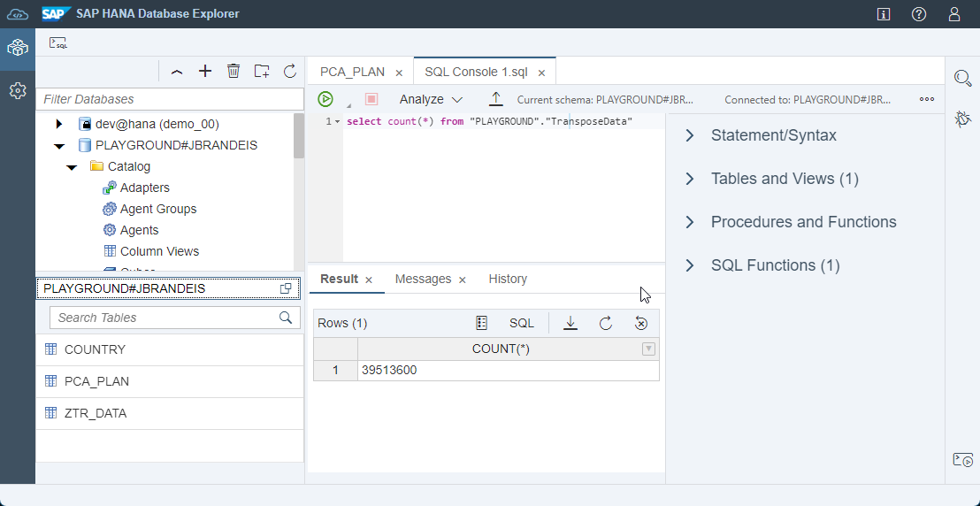Expand the Procedures and Functions section
Screen dimensions: 980x506
pyautogui.click(x=689, y=222)
